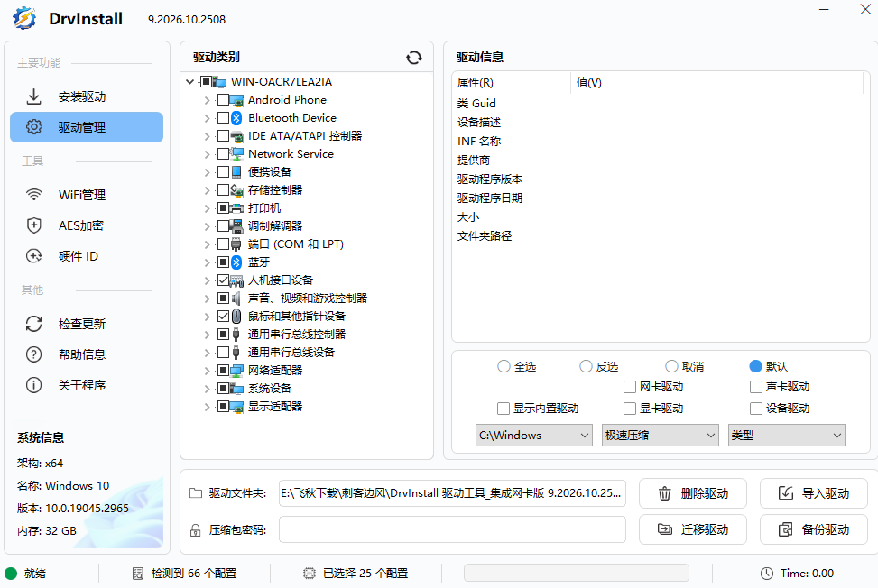Image resolution: width=878 pixels, height=588 pixels.
Task: Check the 显卡驱动 checkbox
Action: click(630, 409)
